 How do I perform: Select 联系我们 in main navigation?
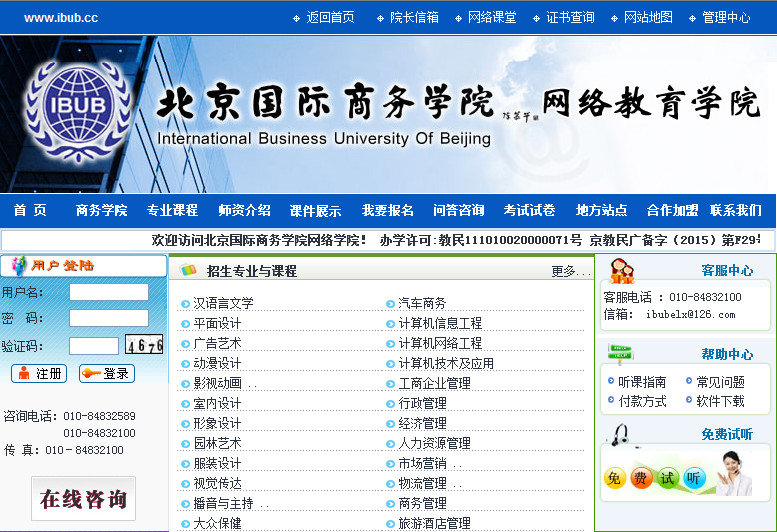tap(736, 210)
